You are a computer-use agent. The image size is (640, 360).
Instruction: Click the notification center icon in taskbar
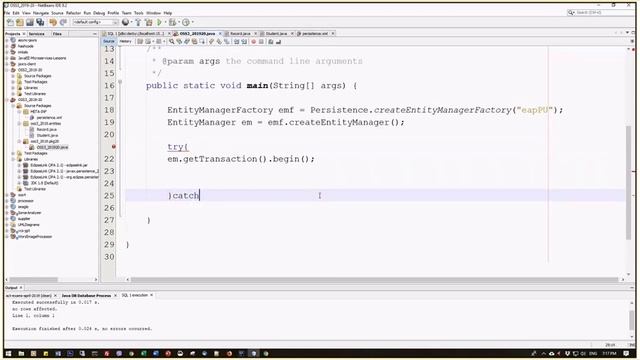(x=627, y=353)
